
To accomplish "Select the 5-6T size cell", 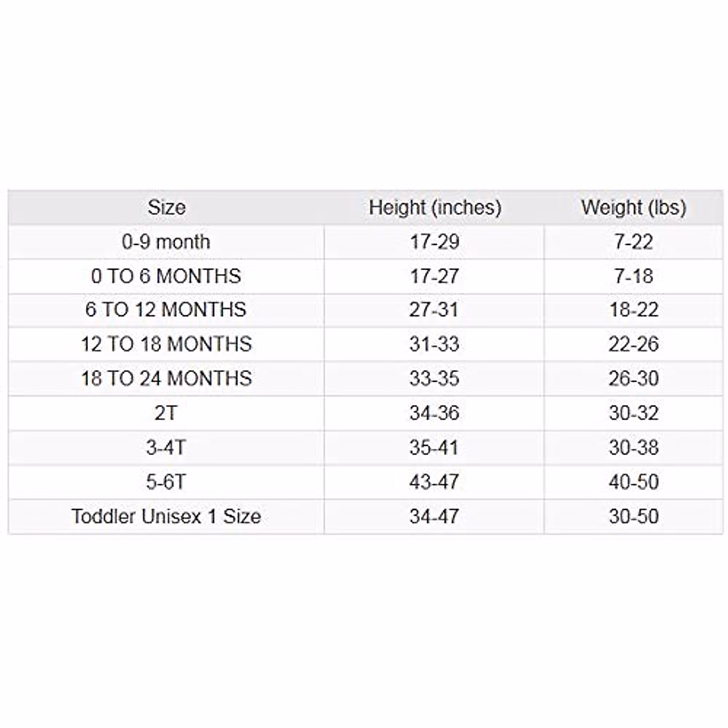I will coord(166,482).
